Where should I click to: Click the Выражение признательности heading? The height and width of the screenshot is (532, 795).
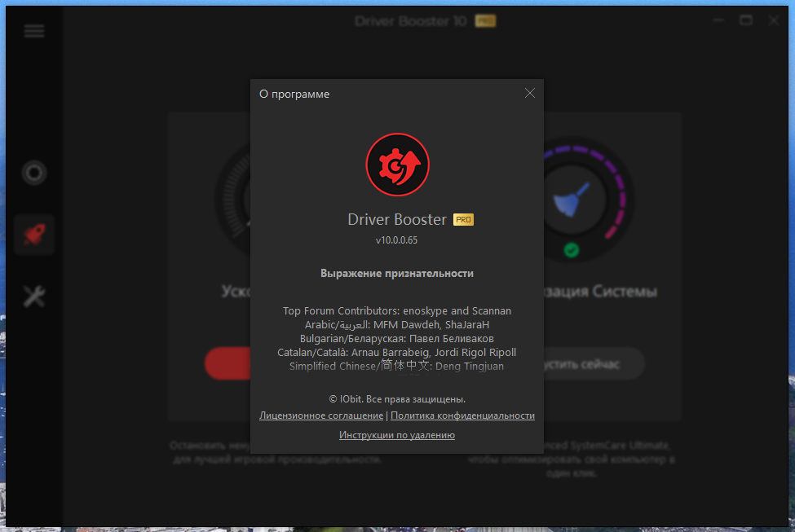coord(397,274)
